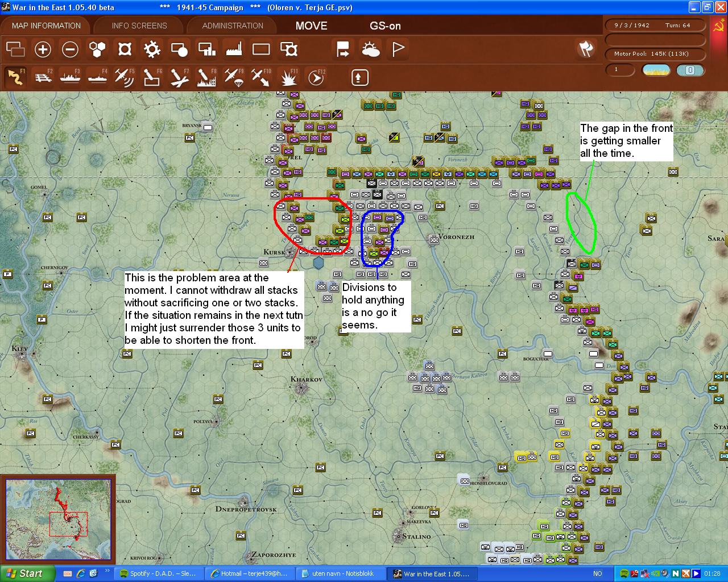The image size is (728, 582).
Task: Switch to the INFO SCREENS tab
Action: (139, 26)
